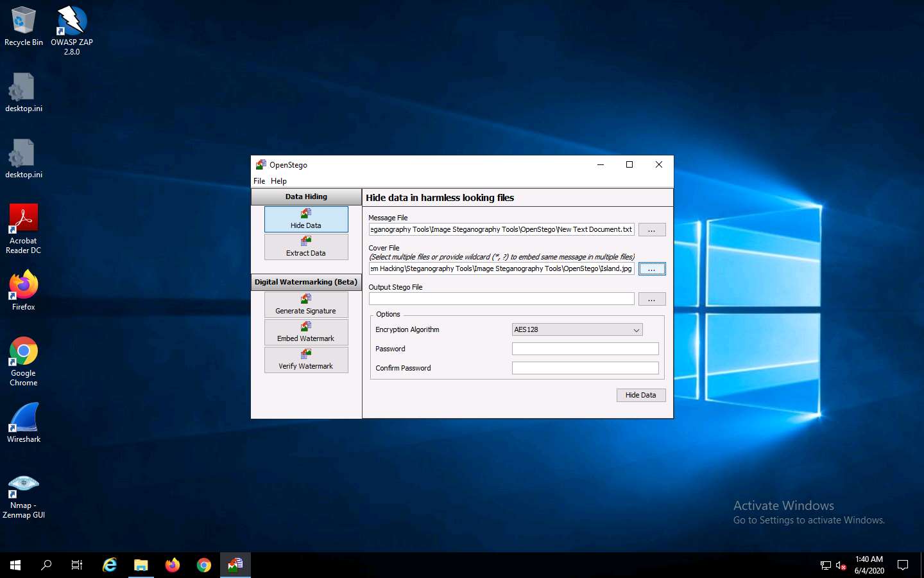Click into the Confirm Password field
The image size is (924, 578).
(585, 368)
